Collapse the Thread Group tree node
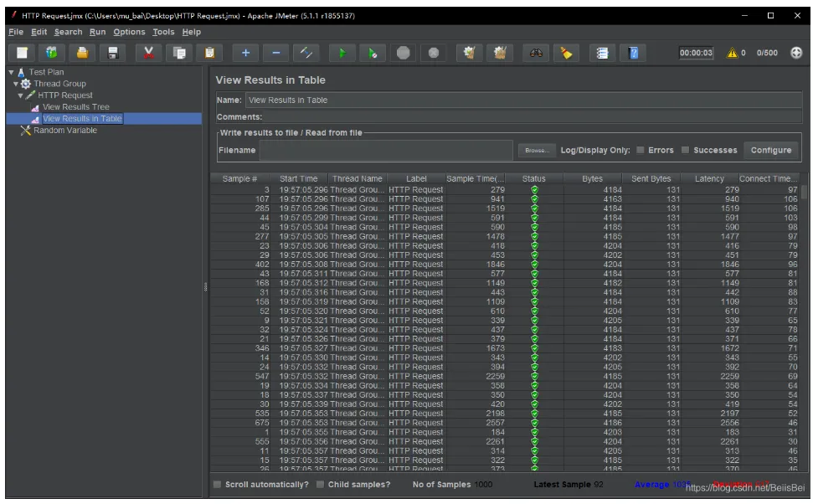The width and height of the screenshot is (813, 504). click(x=16, y=84)
